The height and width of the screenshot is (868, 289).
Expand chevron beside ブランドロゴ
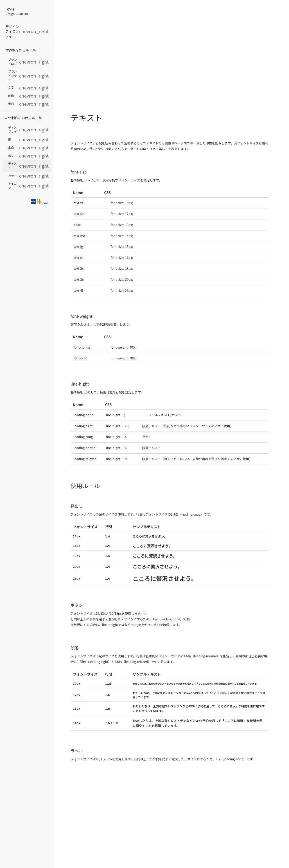tap(34, 62)
